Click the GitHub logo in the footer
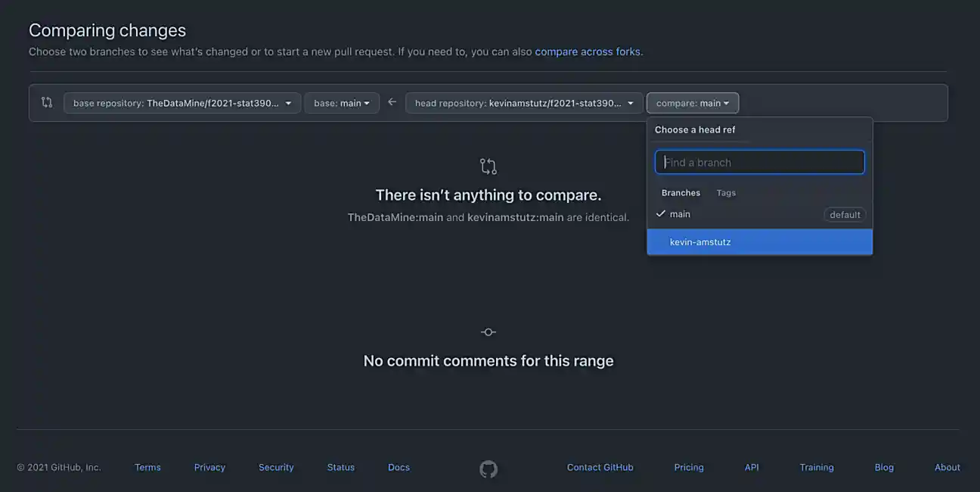The image size is (980, 492). [x=488, y=468]
